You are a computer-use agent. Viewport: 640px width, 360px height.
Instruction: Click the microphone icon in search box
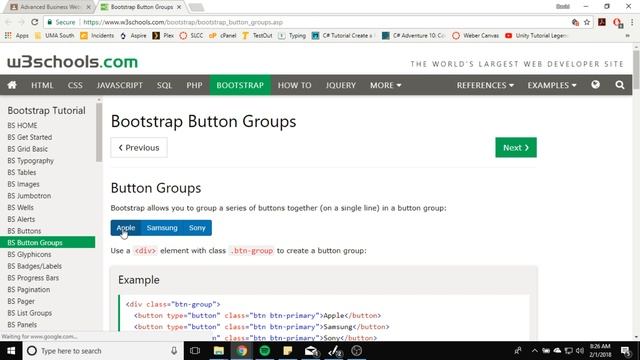click(174, 351)
